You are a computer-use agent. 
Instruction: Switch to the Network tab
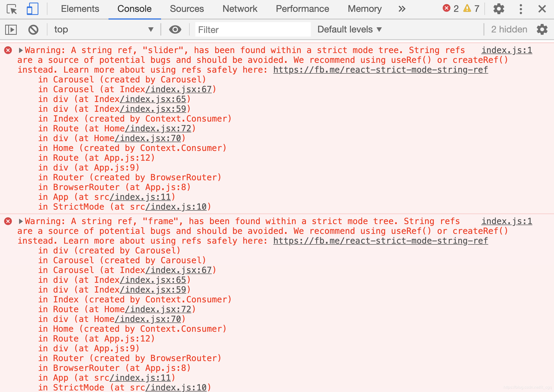240,9
